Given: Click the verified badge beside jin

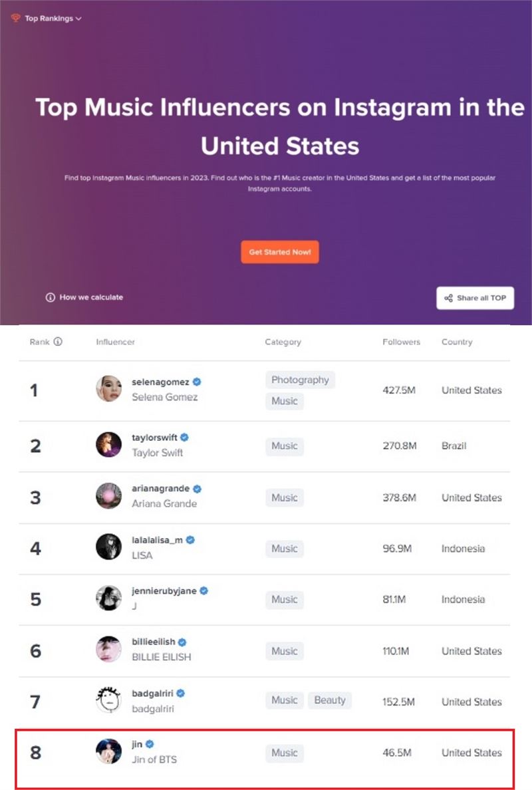Looking at the screenshot, I should click(x=150, y=743).
